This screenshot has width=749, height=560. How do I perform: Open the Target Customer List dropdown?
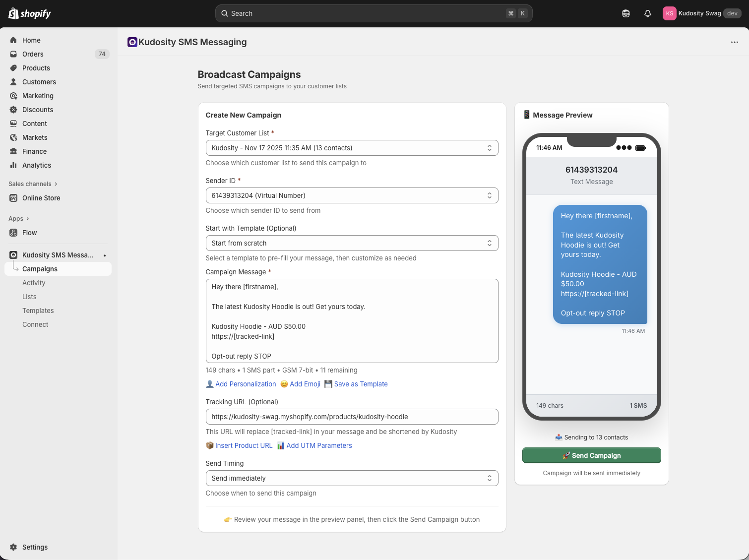(352, 148)
